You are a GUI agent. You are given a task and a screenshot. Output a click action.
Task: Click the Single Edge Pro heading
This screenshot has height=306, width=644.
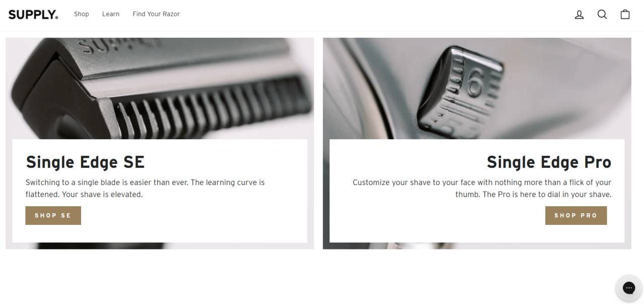(x=549, y=162)
